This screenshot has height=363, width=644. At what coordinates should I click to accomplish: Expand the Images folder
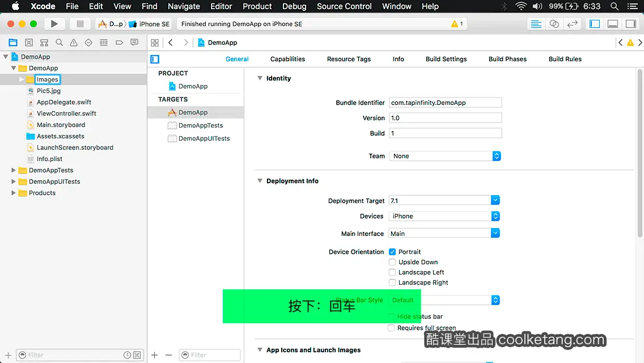click(x=22, y=79)
